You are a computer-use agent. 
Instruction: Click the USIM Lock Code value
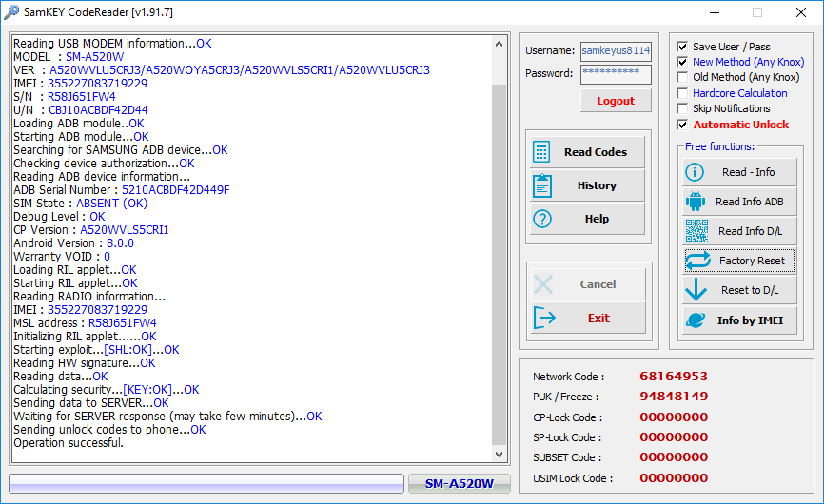tap(674, 478)
